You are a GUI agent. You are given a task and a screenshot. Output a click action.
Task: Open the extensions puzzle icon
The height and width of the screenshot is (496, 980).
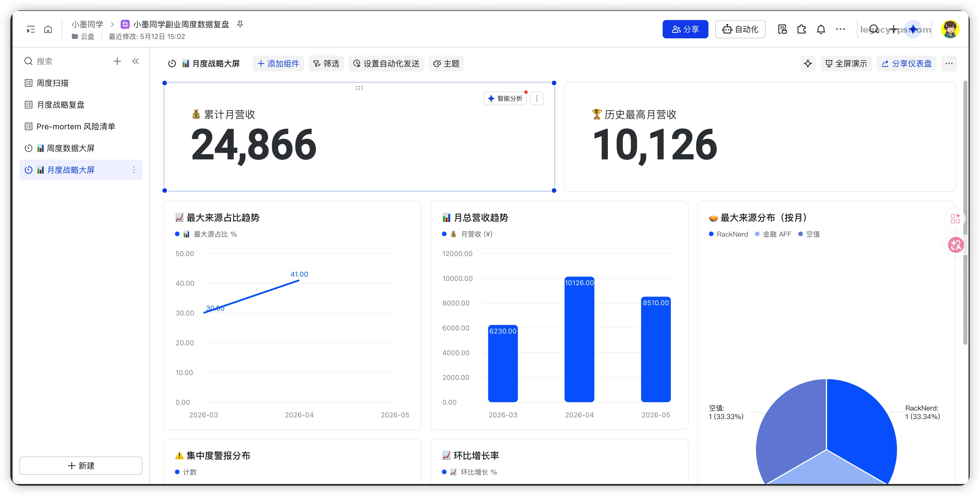[802, 29]
